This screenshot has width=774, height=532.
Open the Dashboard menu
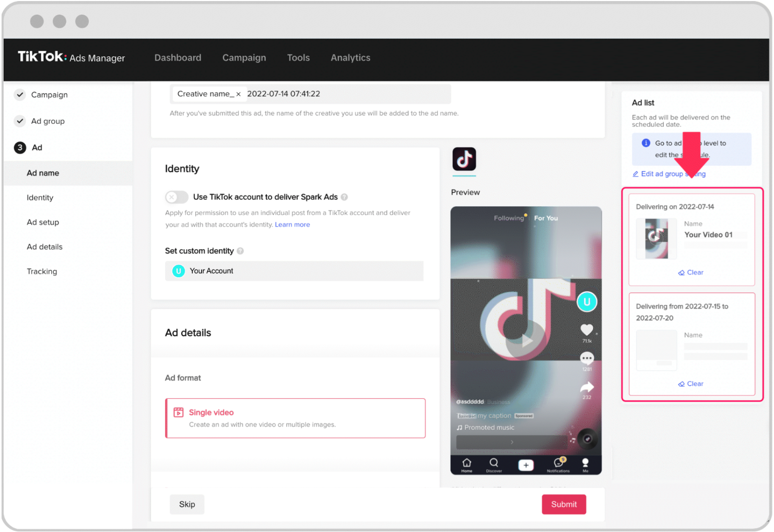tap(178, 57)
